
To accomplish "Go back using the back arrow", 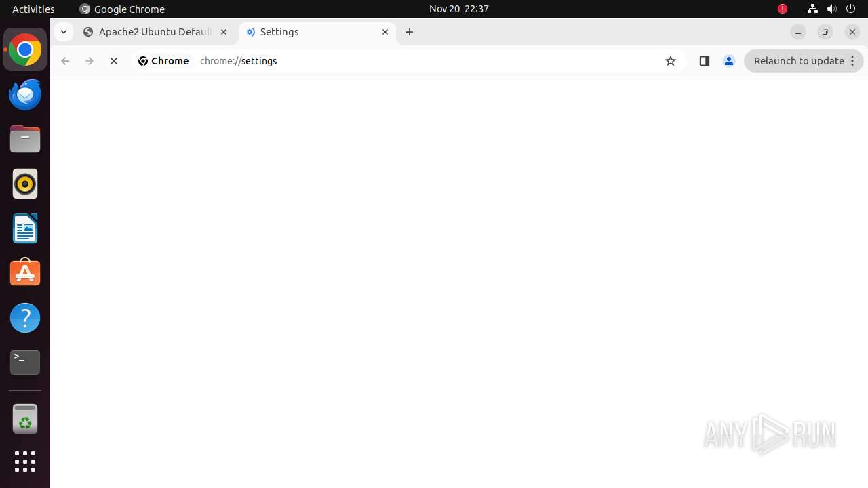I will tap(65, 61).
